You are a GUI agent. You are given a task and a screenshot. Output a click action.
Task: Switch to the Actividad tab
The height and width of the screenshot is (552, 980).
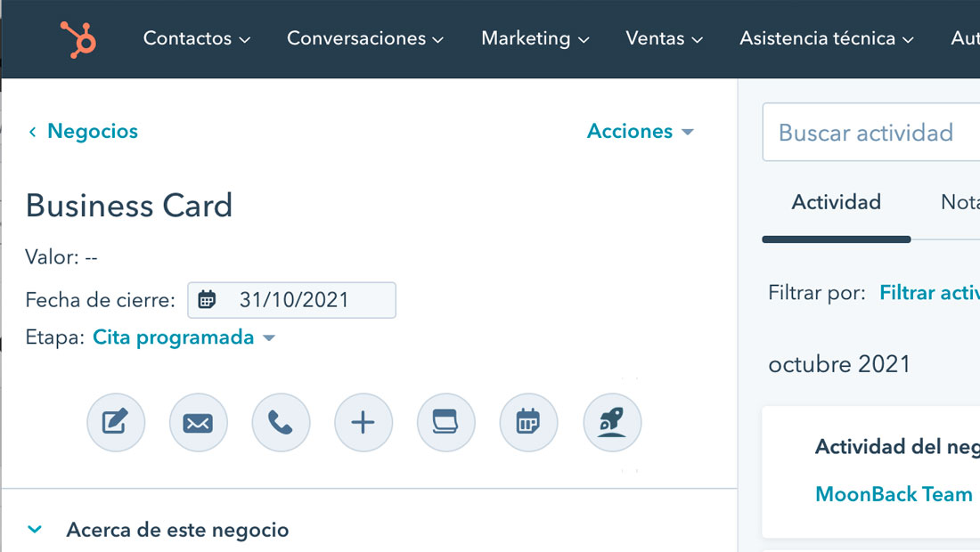pyautogui.click(x=837, y=202)
